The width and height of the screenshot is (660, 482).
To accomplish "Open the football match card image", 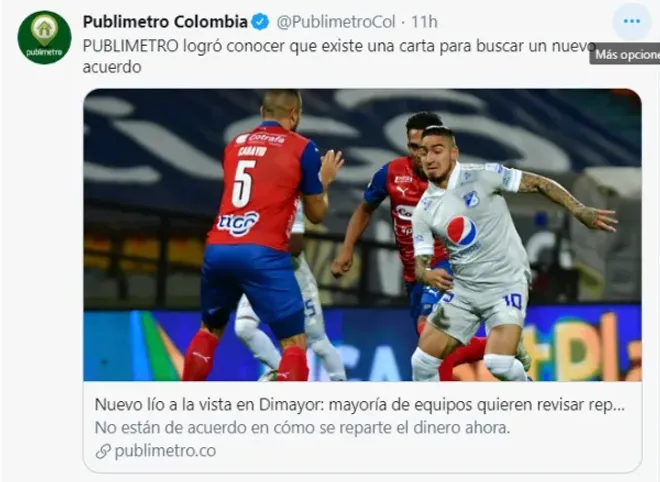I will point(362,235).
